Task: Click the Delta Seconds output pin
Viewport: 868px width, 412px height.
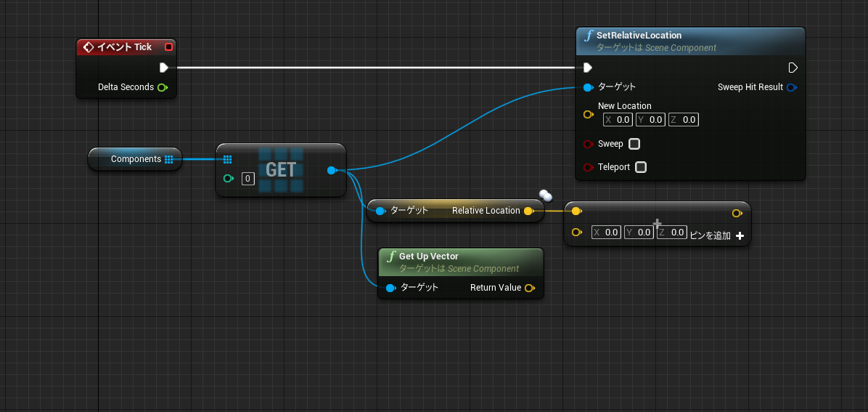Action: click(x=162, y=87)
